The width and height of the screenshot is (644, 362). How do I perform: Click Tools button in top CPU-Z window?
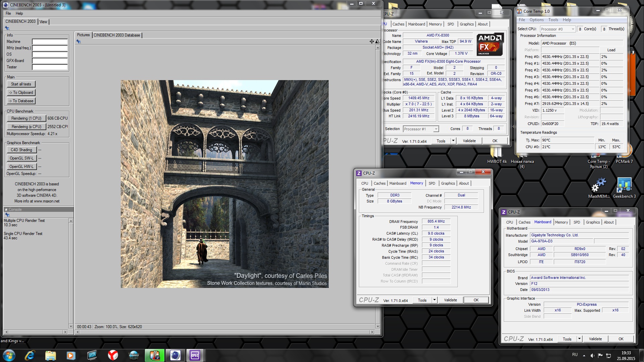(x=441, y=141)
